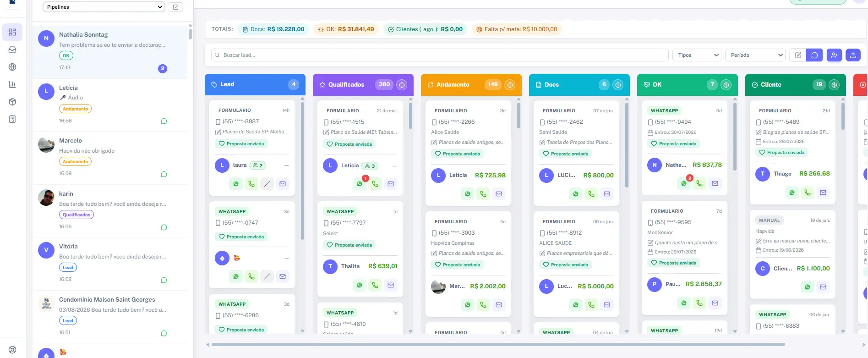
Task: Click the Buscar lead search field
Action: pos(440,55)
